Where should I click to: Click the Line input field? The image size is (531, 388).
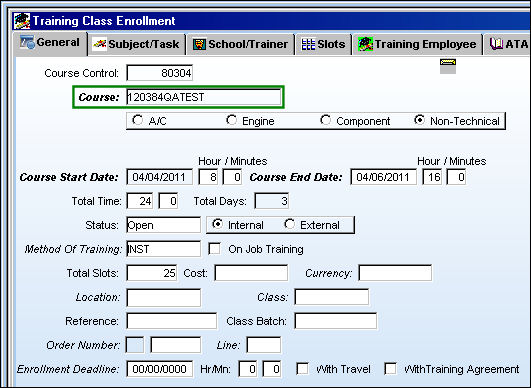tap(264, 345)
